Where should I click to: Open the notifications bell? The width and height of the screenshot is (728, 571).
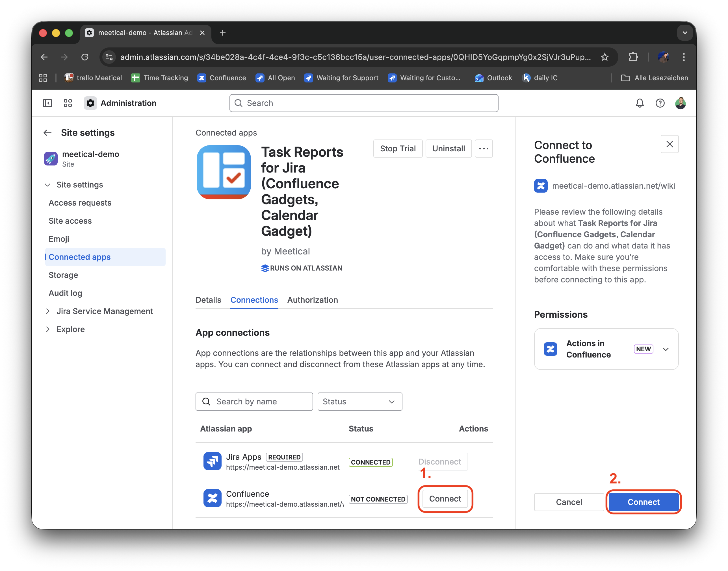click(639, 103)
